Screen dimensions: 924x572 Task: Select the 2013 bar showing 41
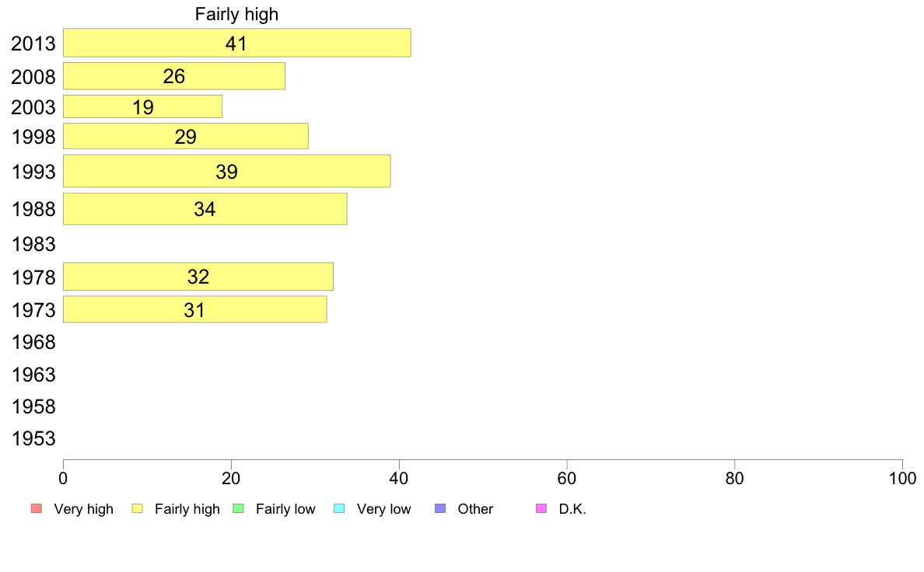coord(237,43)
